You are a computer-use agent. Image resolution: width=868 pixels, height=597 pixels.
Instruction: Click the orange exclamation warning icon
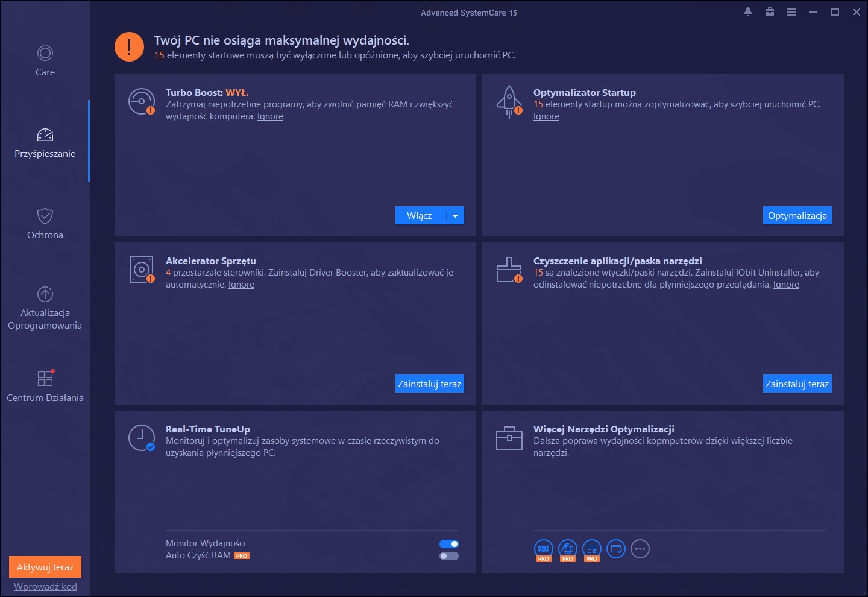pyautogui.click(x=129, y=47)
